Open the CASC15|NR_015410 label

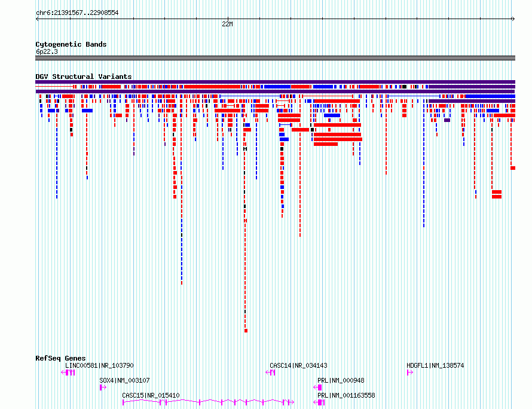[x=151, y=395]
